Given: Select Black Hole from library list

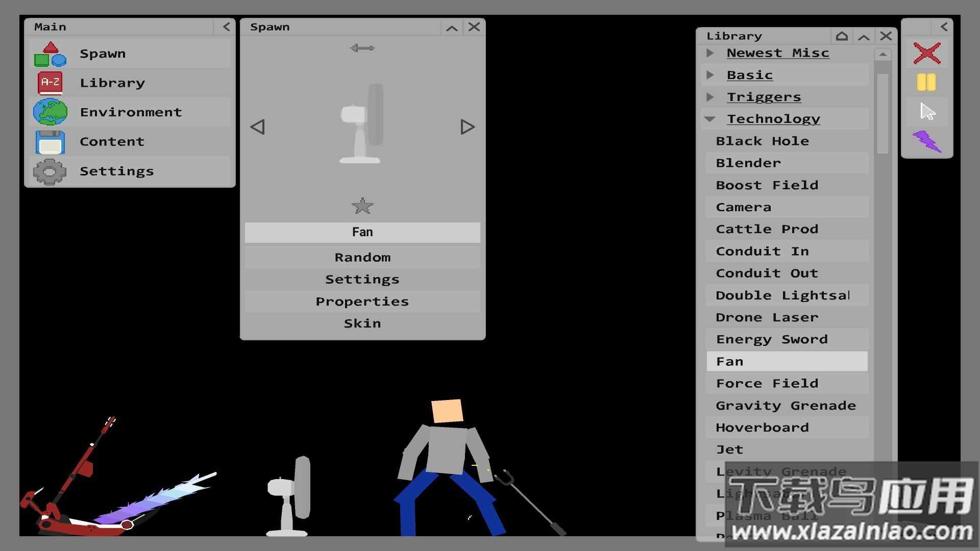Looking at the screenshot, I should (762, 141).
